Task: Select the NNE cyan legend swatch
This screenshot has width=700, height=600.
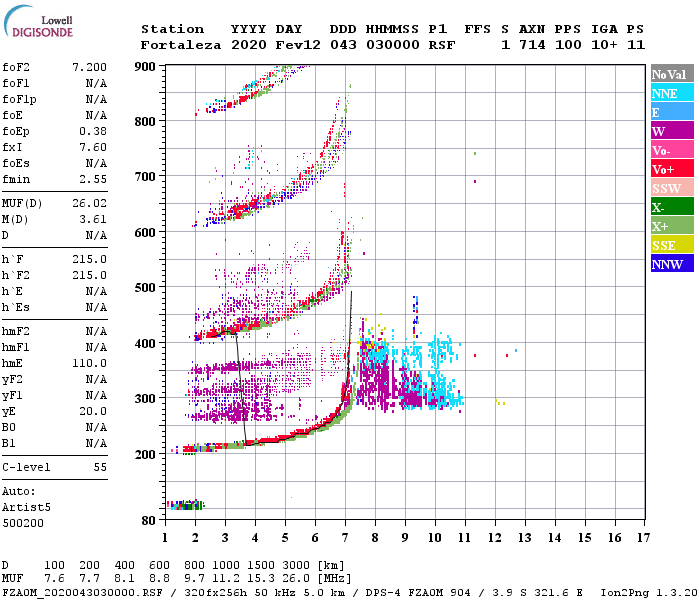Action: click(x=672, y=93)
